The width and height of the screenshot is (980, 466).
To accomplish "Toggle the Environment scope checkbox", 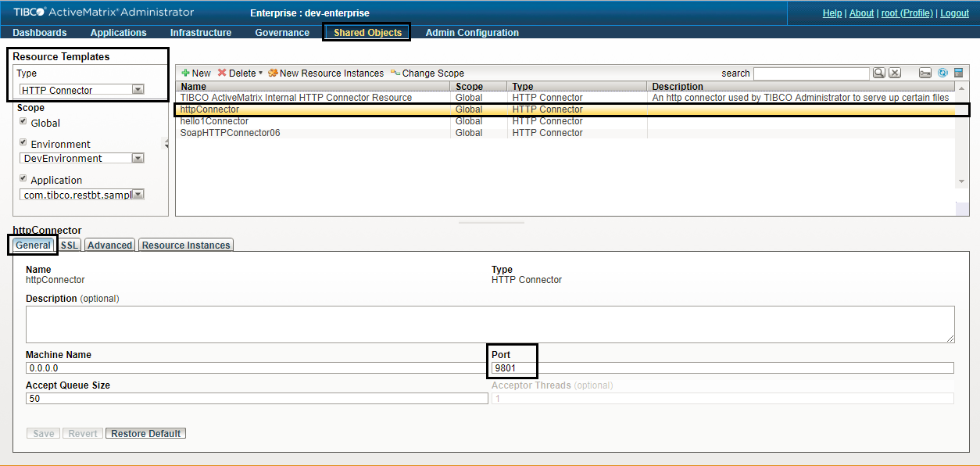I will (23, 143).
